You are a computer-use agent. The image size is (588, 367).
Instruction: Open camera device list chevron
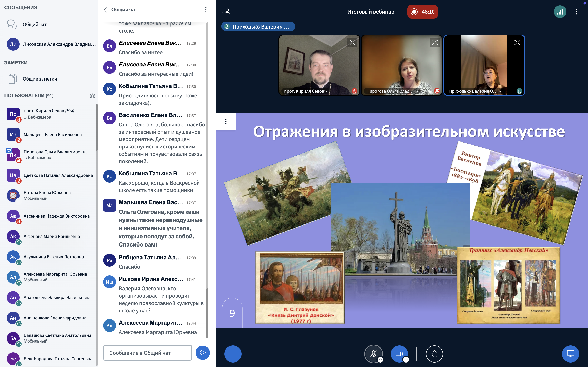[406, 360]
